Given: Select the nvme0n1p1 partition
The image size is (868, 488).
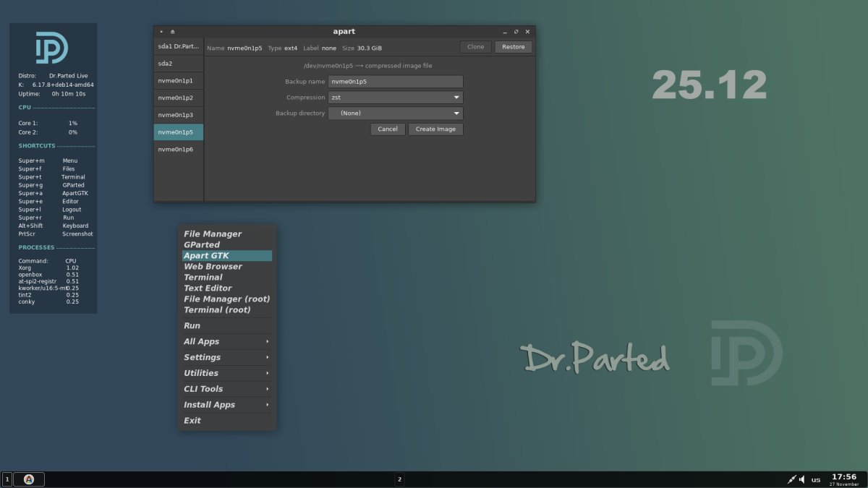Looking at the screenshot, I should (179, 80).
